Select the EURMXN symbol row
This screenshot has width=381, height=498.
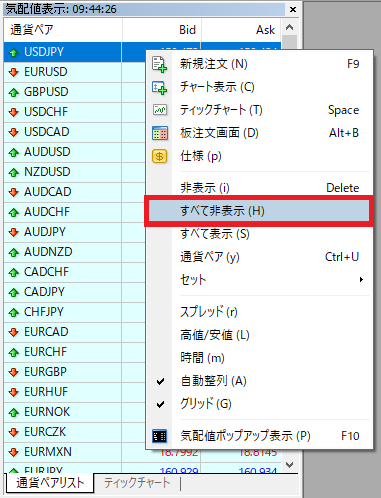coord(75,452)
